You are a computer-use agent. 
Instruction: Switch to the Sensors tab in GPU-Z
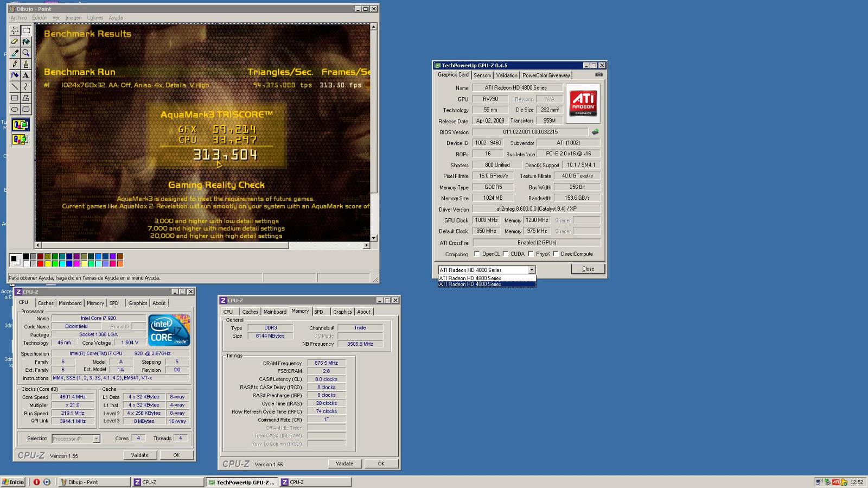pyautogui.click(x=482, y=75)
